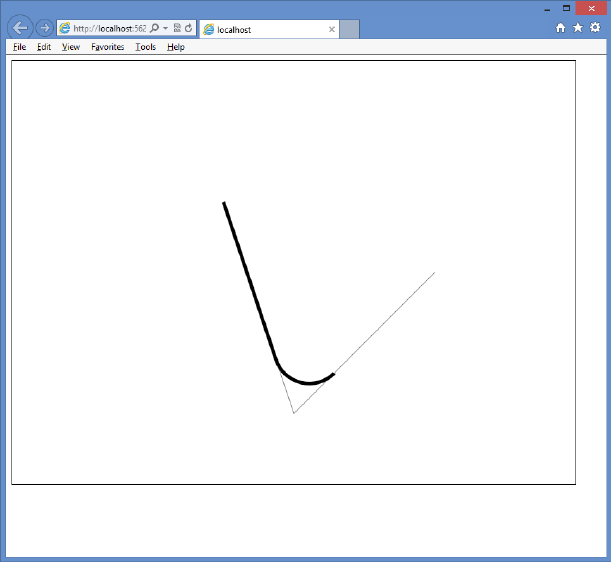Click the Forward arrow navigation button
611x562 pixels.
(44, 28)
